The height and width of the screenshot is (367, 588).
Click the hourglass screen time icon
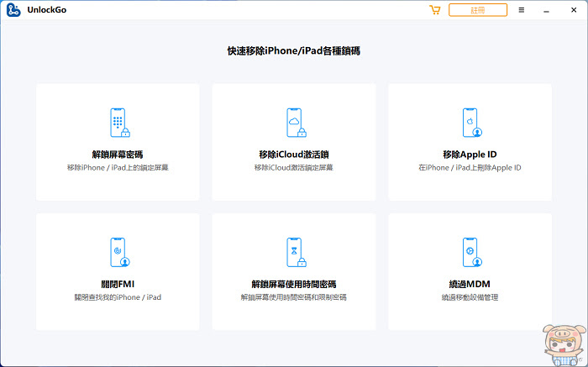pyautogui.click(x=296, y=252)
